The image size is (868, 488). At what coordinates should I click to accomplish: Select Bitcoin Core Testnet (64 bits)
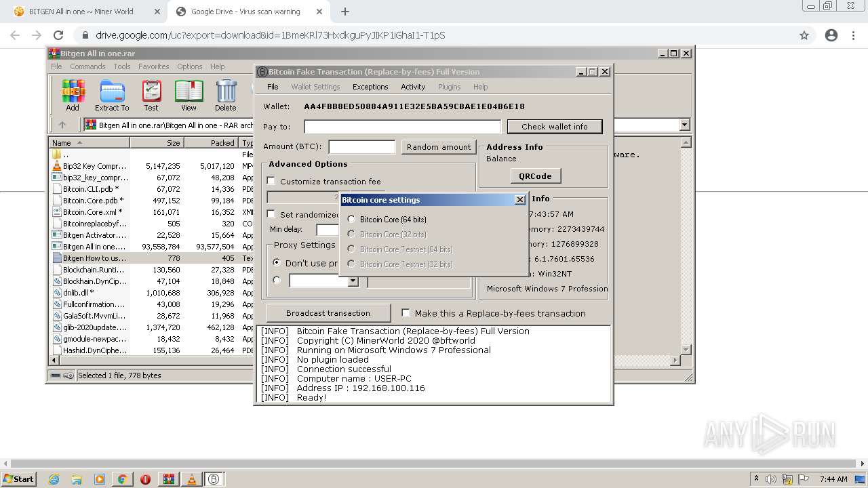pyautogui.click(x=351, y=249)
